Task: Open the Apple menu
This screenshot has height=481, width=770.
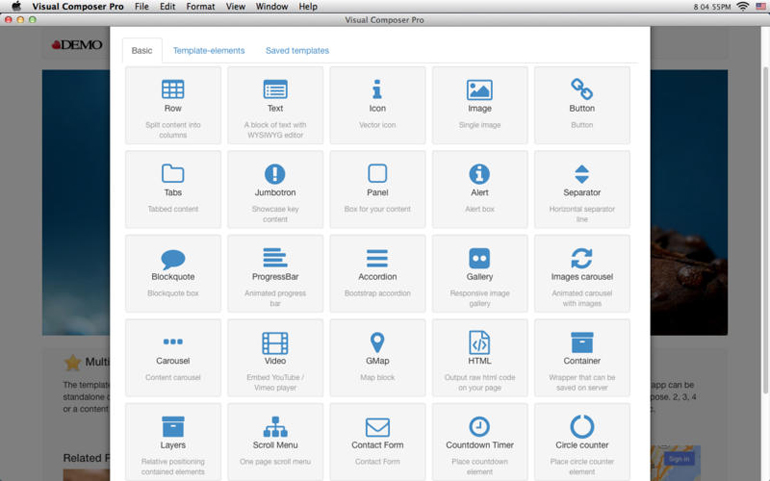Action: (x=16, y=6)
